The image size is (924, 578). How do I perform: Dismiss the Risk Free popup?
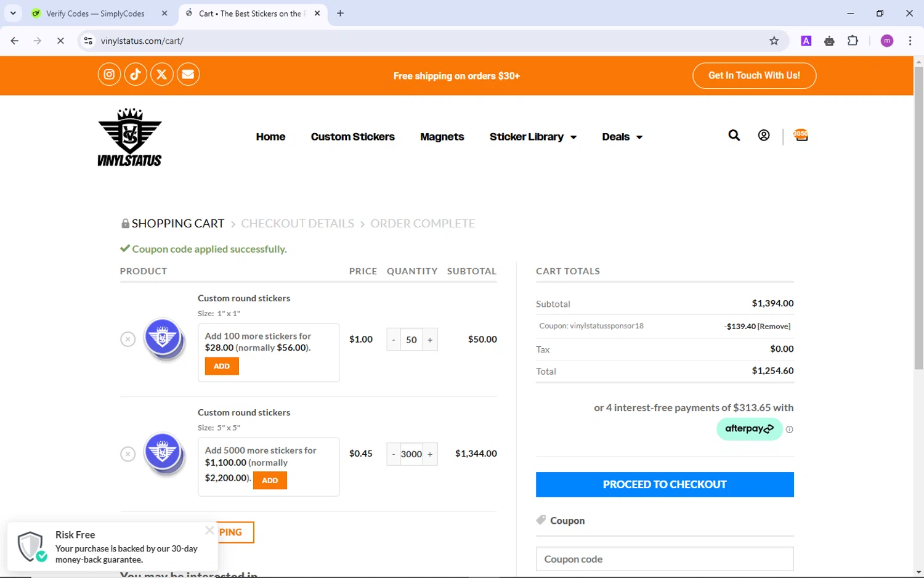pyautogui.click(x=209, y=530)
